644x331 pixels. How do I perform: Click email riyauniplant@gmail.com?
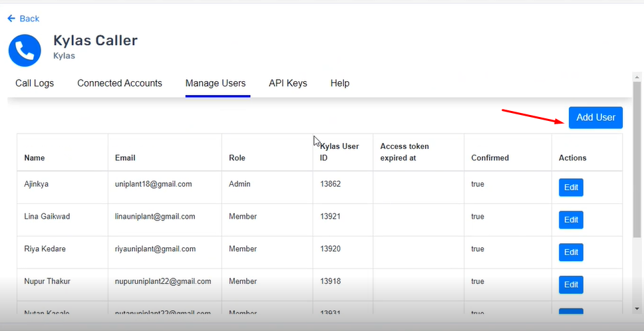tap(155, 249)
